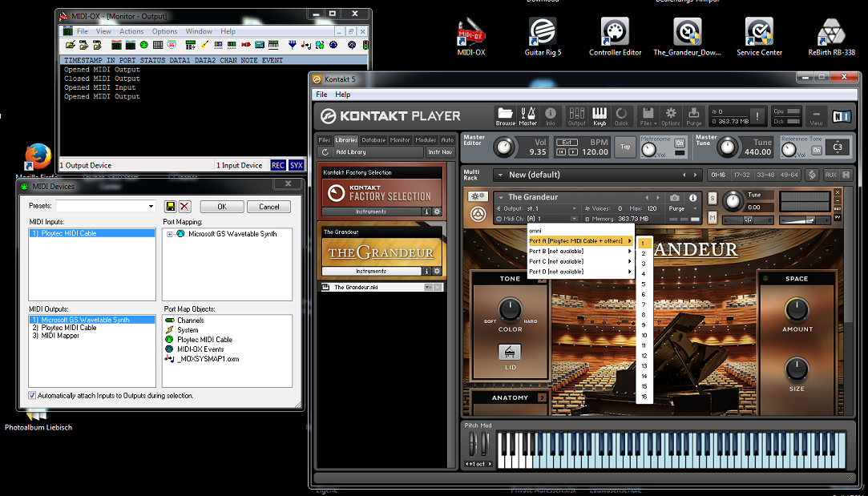This screenshot has width=868, height=496.
Task: Toggle the Master editor metronome icon
Action: pos(527,116)
